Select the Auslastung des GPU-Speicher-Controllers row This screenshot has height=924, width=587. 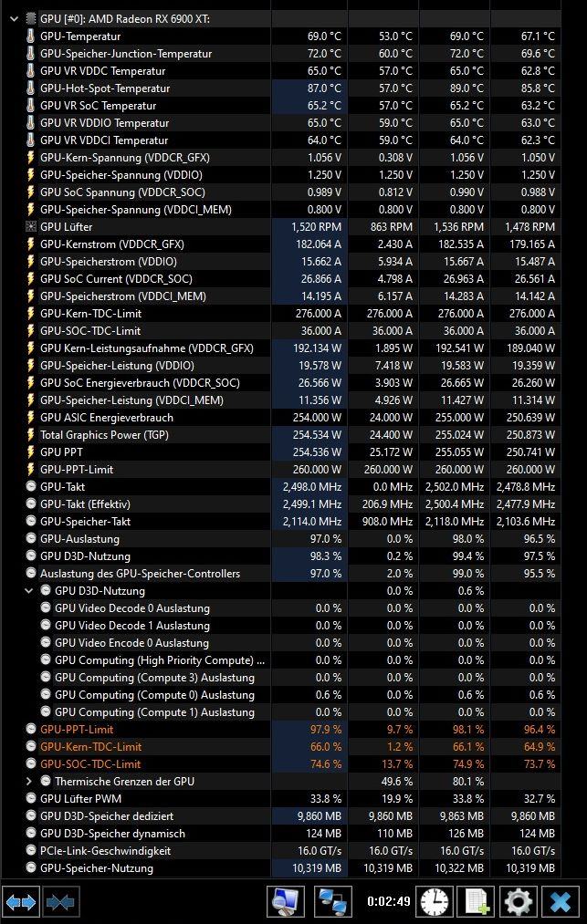tap(140, 574)
